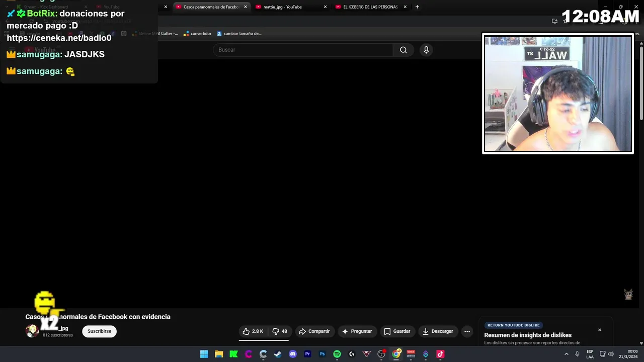Show hidden system tray icons chevron
This screenshot has height=362, width=644.
click(567, 354)
